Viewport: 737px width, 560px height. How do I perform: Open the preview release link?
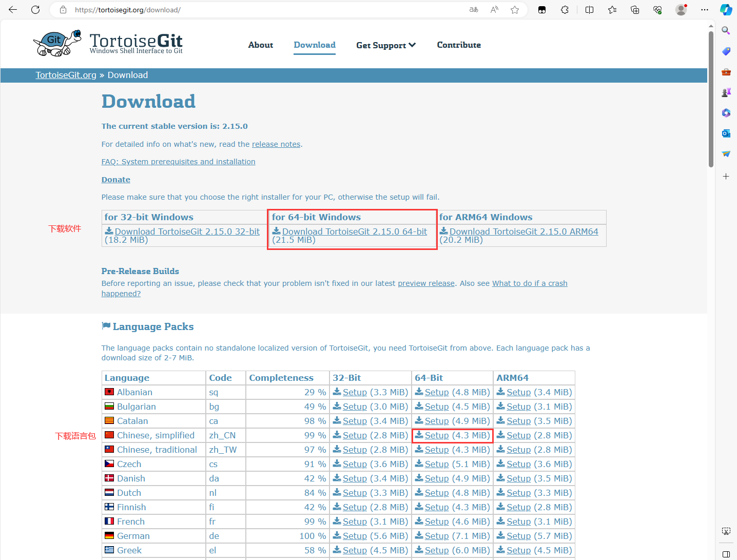pyautogui.click(x=426, y=283)
